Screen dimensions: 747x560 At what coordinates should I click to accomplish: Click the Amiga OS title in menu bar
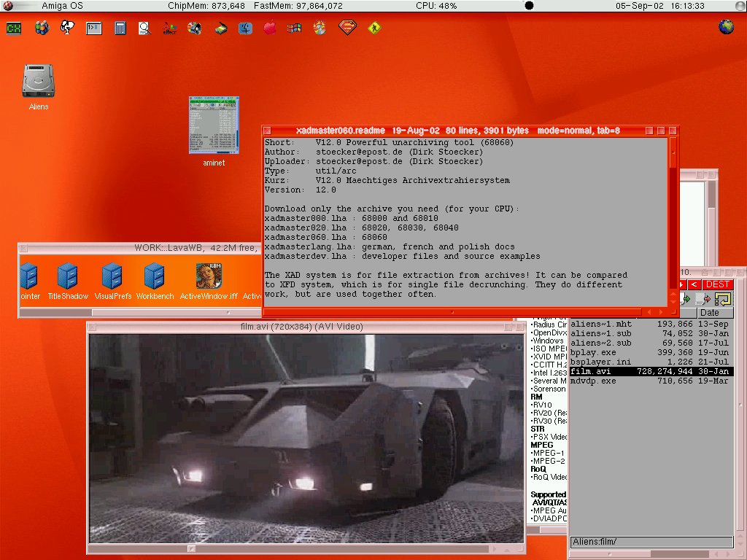(x=63, y=6)
